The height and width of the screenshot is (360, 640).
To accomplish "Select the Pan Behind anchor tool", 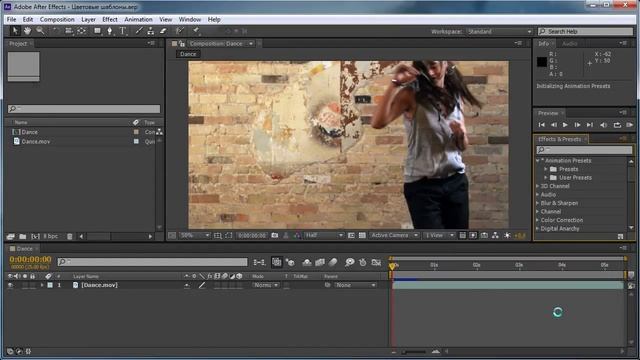I will click(x=81, y=31).
